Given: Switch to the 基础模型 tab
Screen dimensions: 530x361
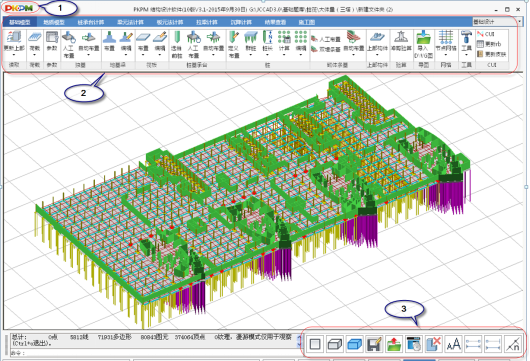Looking at the screenshot, I should click(x=20, y=22).
